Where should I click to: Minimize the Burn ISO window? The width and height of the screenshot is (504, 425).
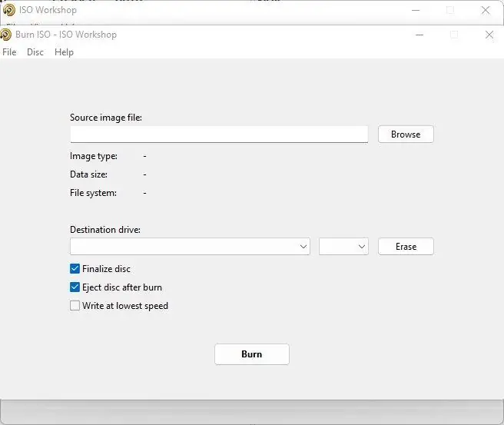(419, 35)
